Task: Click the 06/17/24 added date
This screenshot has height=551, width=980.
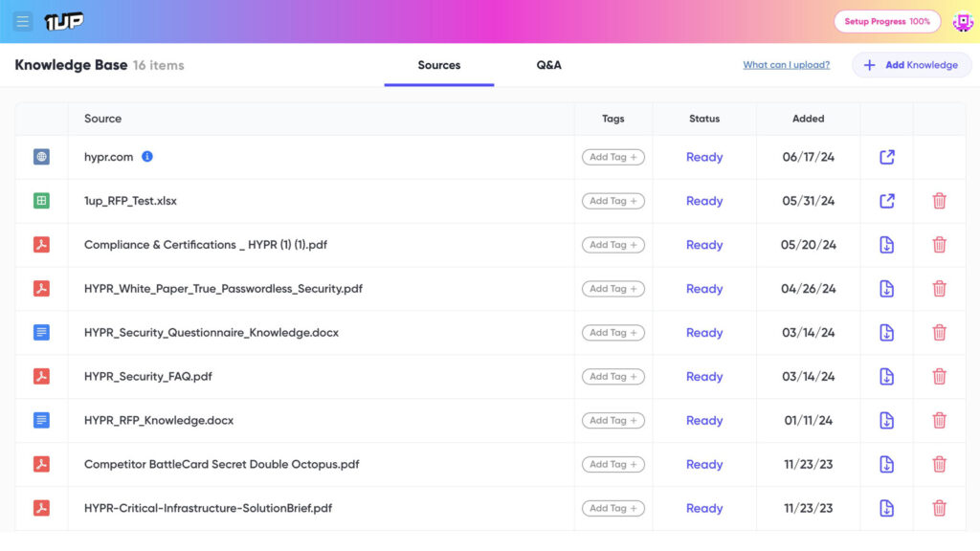Action: (x=808, y=157)
